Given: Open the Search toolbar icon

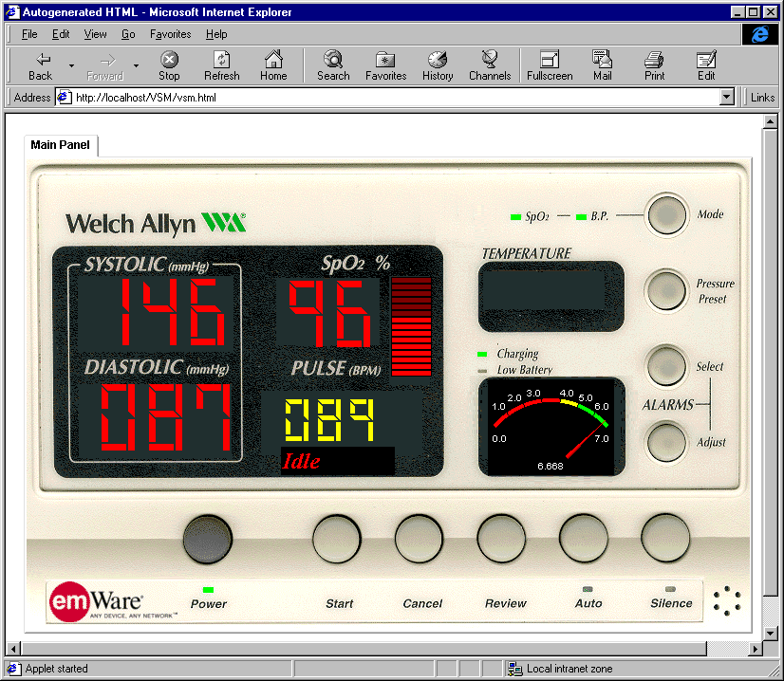Looking at the screenshot, I should (x=333, y=65).
